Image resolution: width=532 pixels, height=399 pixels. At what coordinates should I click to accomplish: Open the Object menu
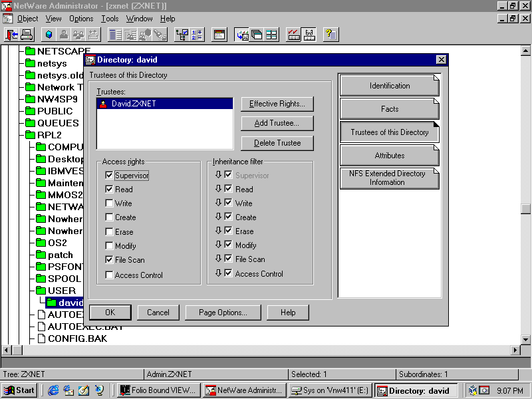(27, 19)
